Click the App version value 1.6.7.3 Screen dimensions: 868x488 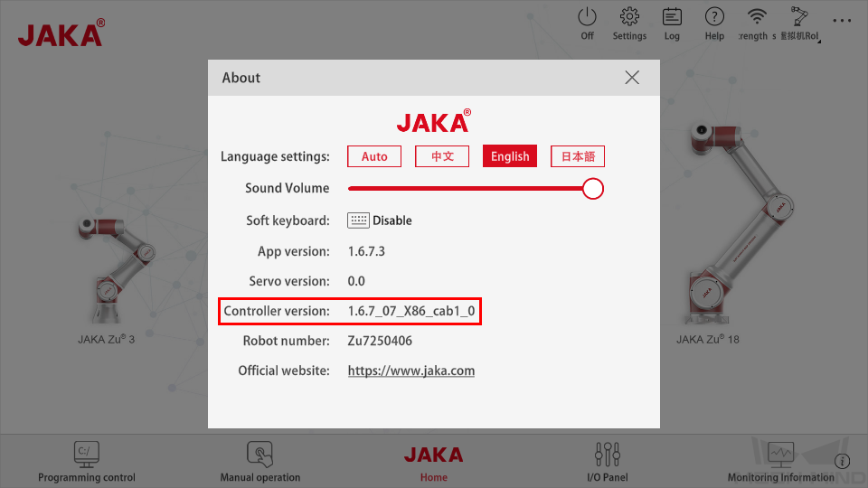(x=366, y=251)
